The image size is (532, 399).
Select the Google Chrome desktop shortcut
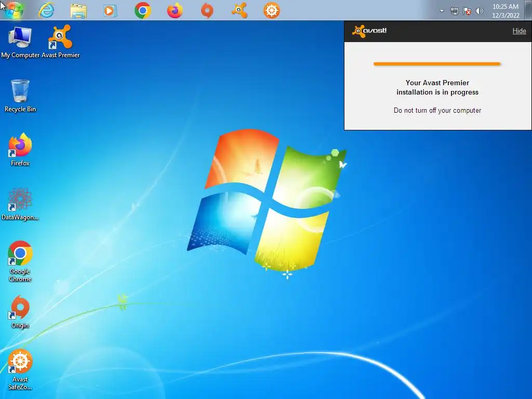[x=20, y=261]
